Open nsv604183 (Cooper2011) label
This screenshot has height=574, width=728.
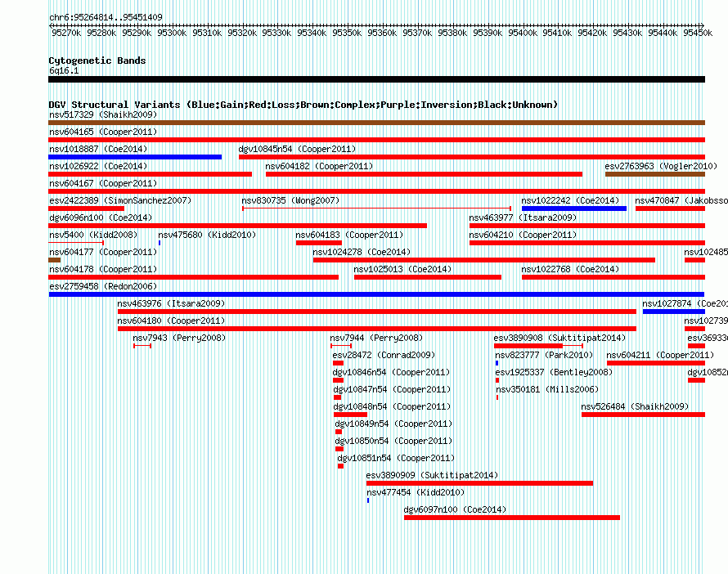[349, 235]
